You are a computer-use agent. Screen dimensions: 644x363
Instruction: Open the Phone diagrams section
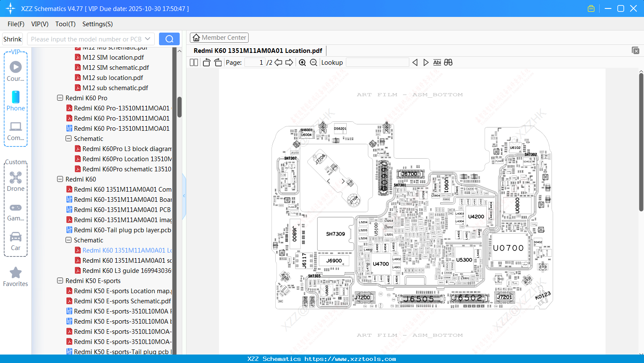click(x=16, y=102)
